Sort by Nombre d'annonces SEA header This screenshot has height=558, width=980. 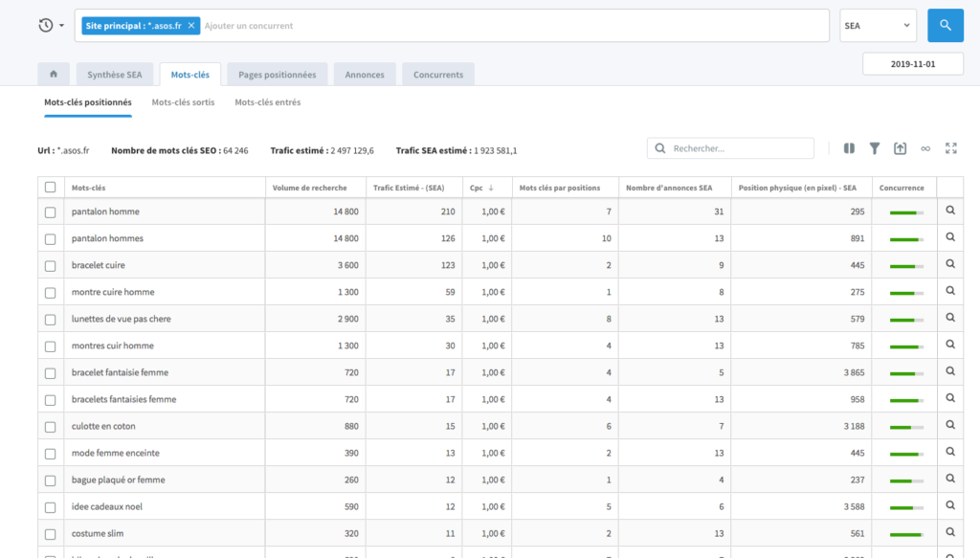(x=669, y=188)
